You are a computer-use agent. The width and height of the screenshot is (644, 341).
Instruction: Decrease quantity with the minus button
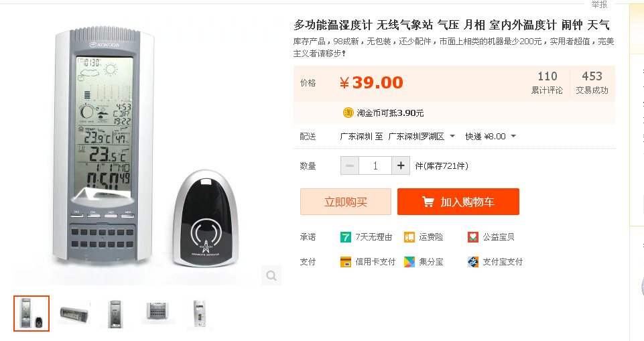pyautogui.click(x=350, y=165)
